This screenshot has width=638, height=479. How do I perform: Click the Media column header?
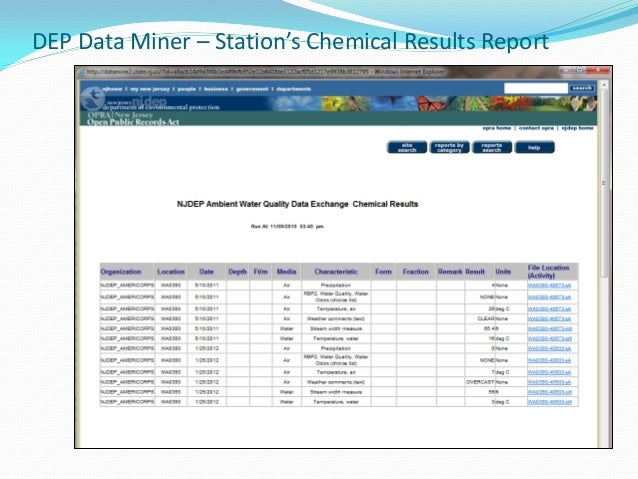pyautogui.click(x=286, y=272)
